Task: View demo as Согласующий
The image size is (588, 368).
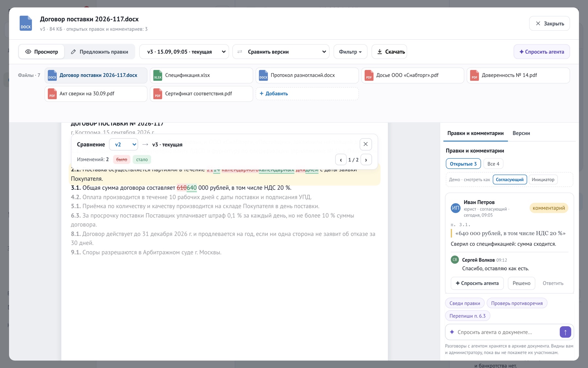Action: point(510,180)
